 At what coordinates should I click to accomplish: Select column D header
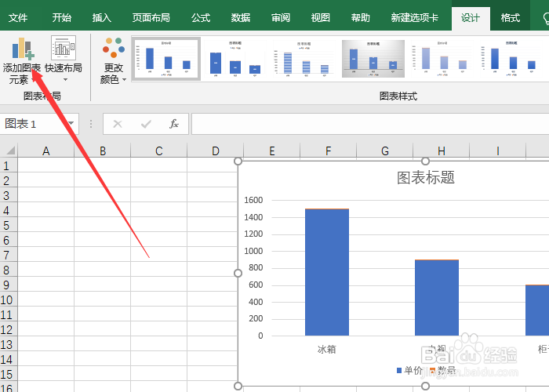pyautogui.click(x=216, y=151)
